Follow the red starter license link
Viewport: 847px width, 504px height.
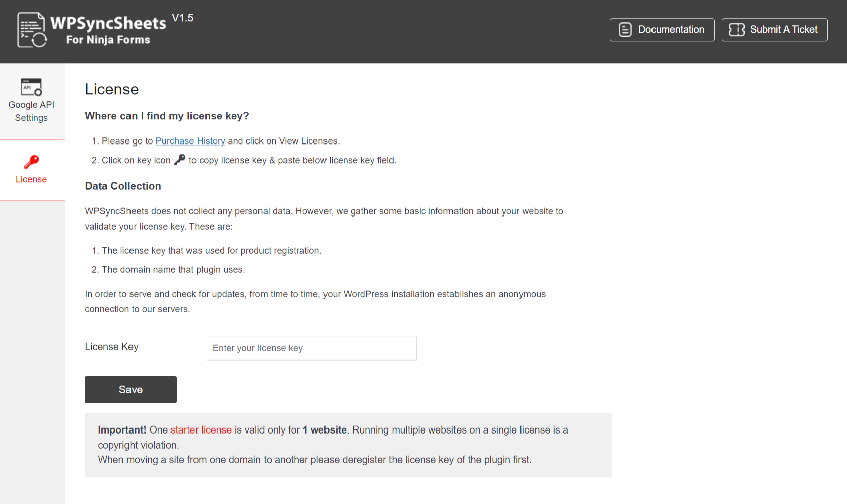[201, 430]
